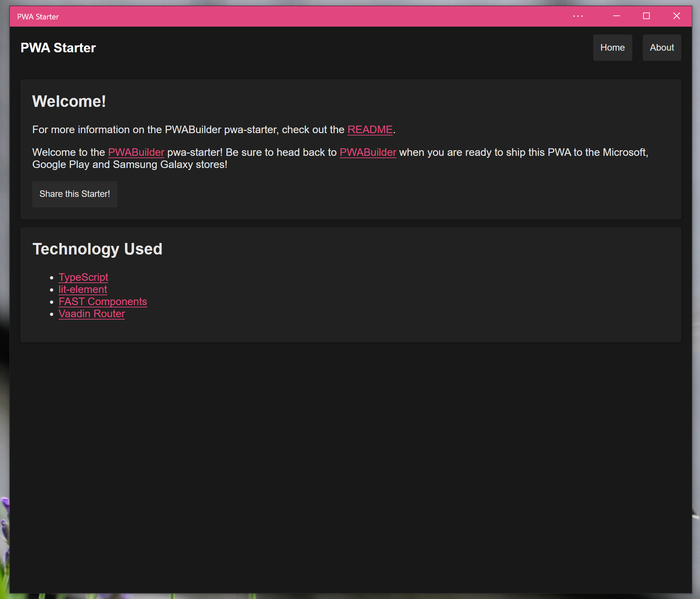Open the three-dot title bar menu
Screen dimensions: 700x599
pyautogui.click(x=578, y=16)
